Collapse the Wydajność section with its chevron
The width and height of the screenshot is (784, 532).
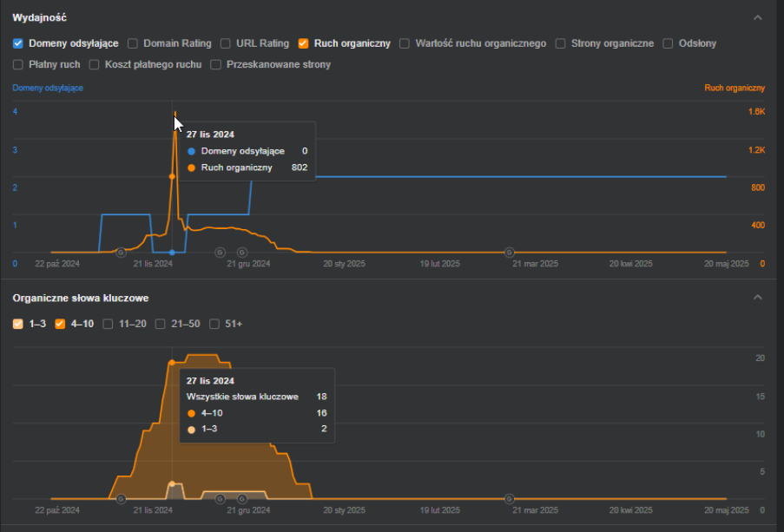[x=758, y=17]
